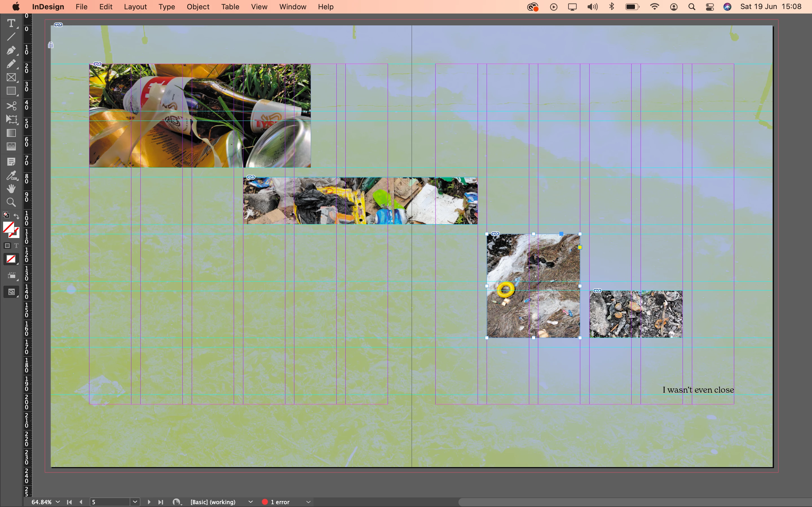Swap fill and stroke colors
The height and width of the screenshot is (507, 812).
tap(16, 216)
